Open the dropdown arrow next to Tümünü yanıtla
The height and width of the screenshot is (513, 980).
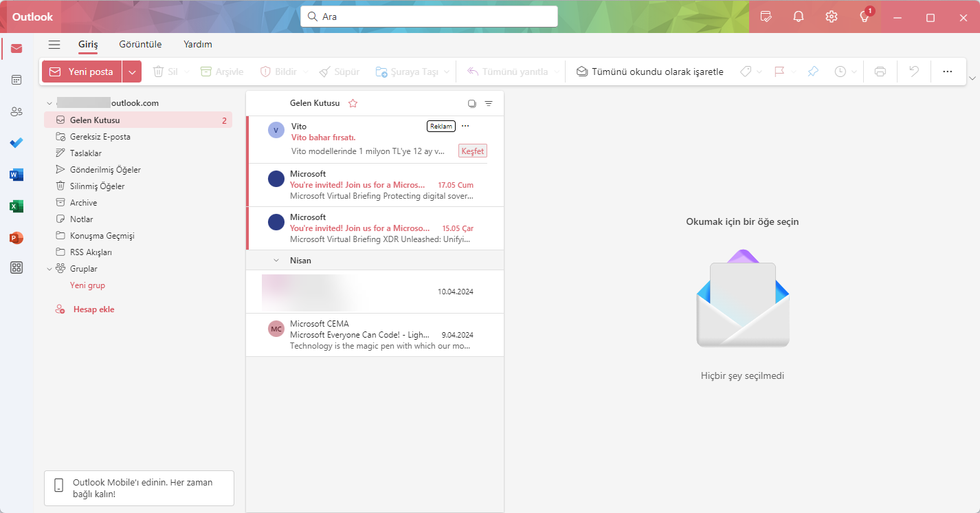pyautogui.click(x=557, y=72)
